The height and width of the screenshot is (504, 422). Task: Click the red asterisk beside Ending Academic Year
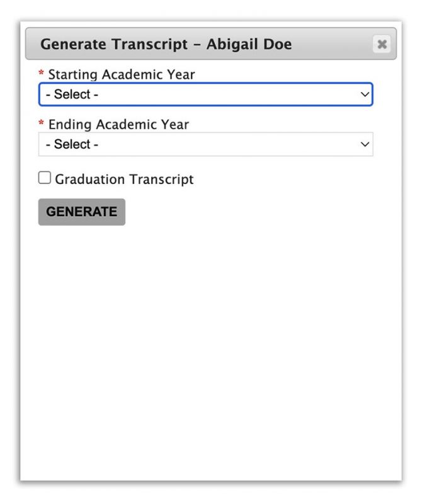pos(41,123)
